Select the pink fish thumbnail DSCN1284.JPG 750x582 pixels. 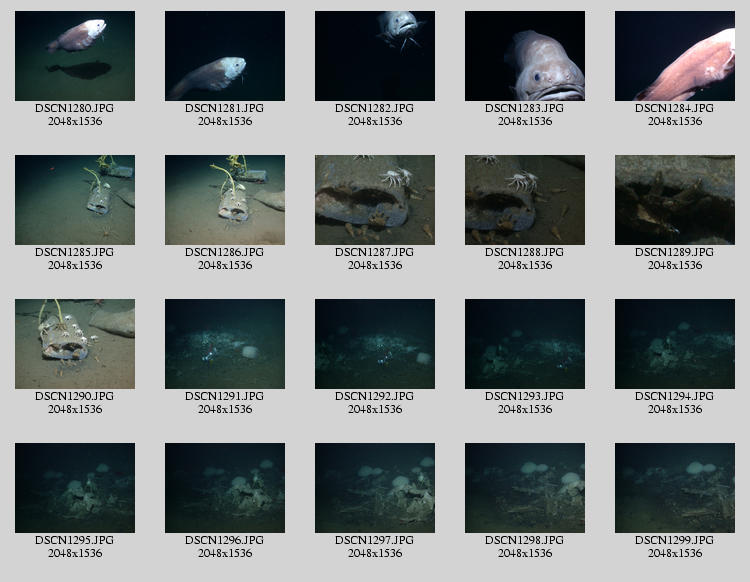tap(675, 56)
